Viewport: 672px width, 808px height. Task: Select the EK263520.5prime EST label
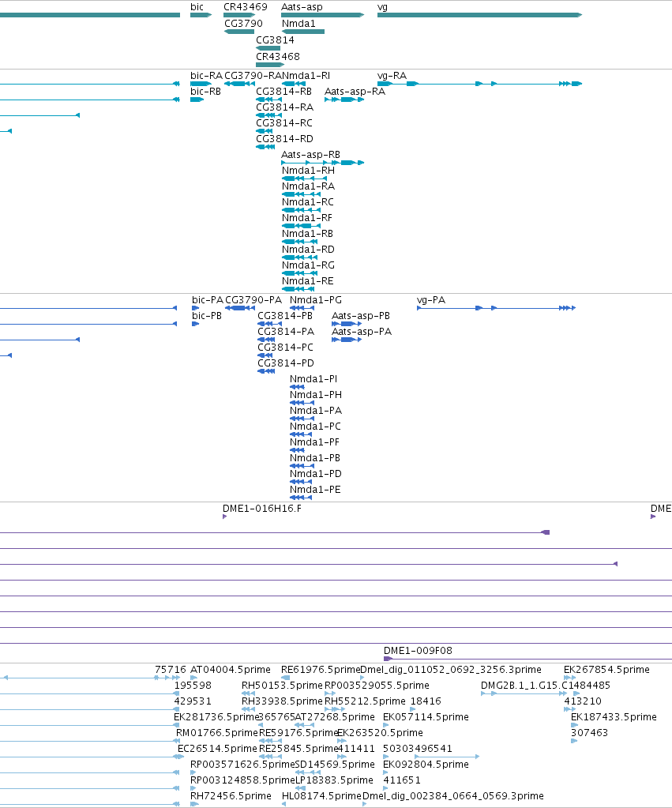click(x=381, y=733)
